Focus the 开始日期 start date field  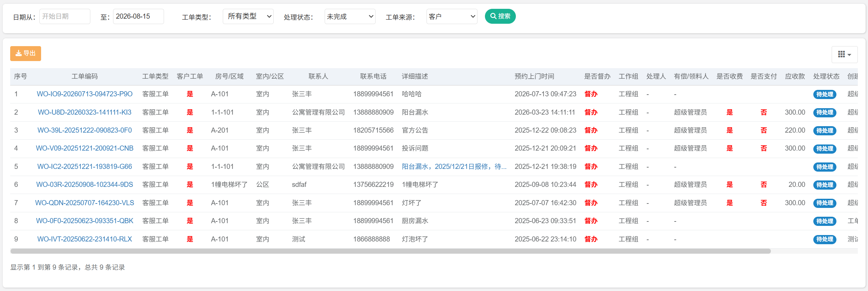(x=65, y=16)
